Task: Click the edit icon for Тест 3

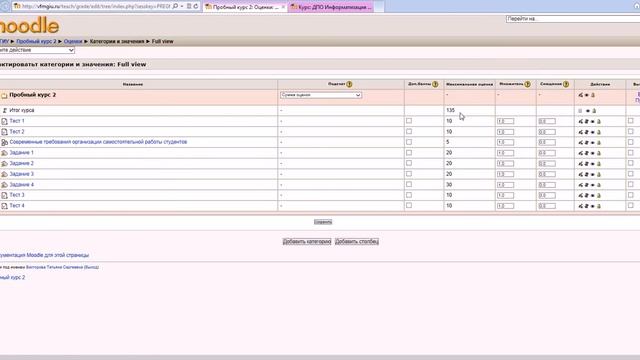Action: click(580, 196)
